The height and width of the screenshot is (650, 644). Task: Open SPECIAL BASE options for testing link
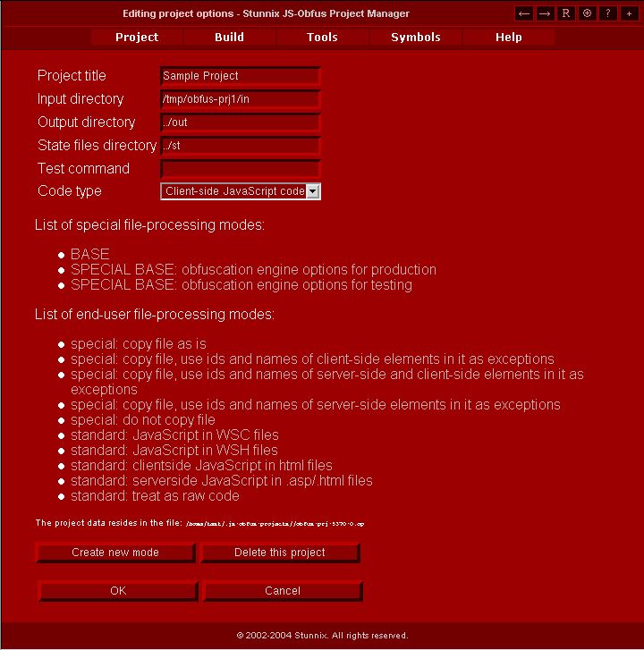(x=241, y=285)
